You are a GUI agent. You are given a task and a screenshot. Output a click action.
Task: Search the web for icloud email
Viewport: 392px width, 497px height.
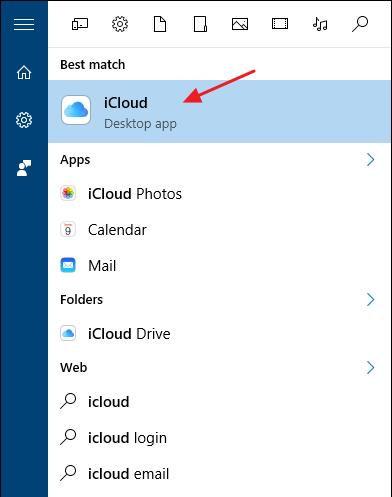pos(219,474)
